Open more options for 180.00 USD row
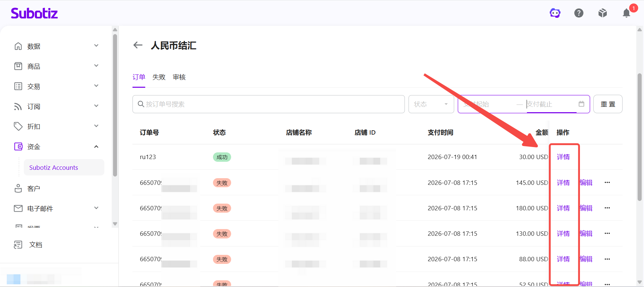The height and width of the screenshot is (287, 644). click(607, 208)
